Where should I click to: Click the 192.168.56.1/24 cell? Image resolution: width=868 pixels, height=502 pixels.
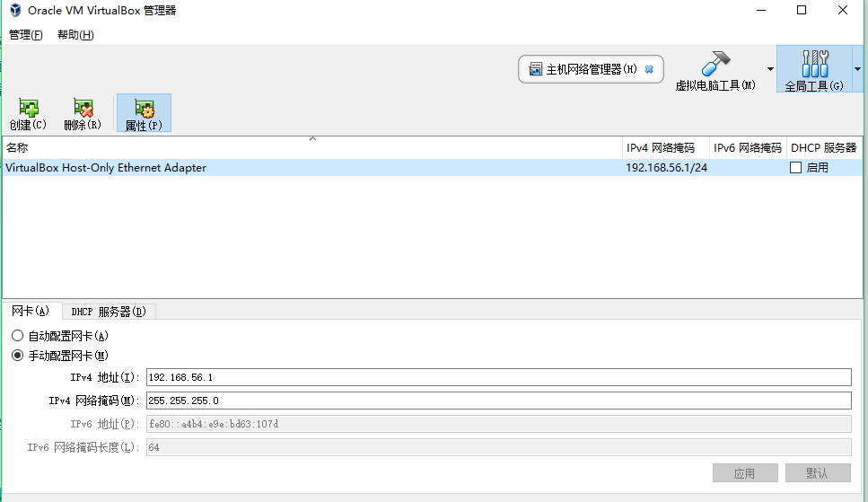[x=666, y=168]
